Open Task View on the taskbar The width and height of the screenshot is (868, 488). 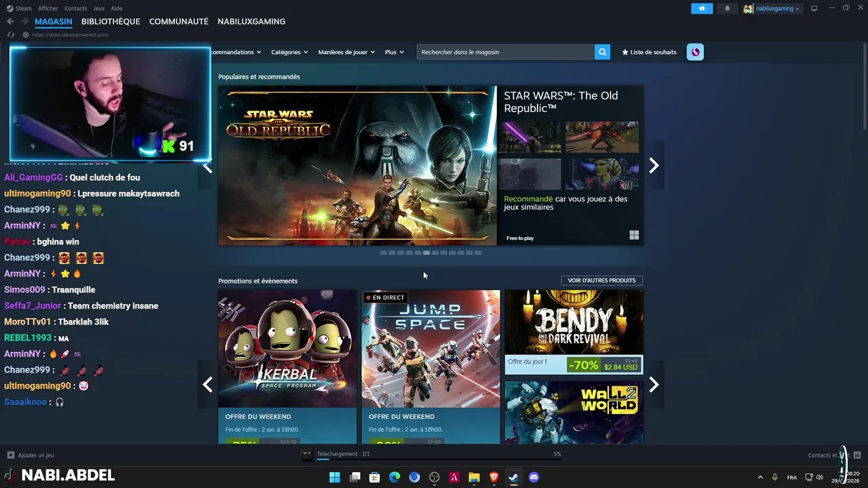click(x=355, y=477)
